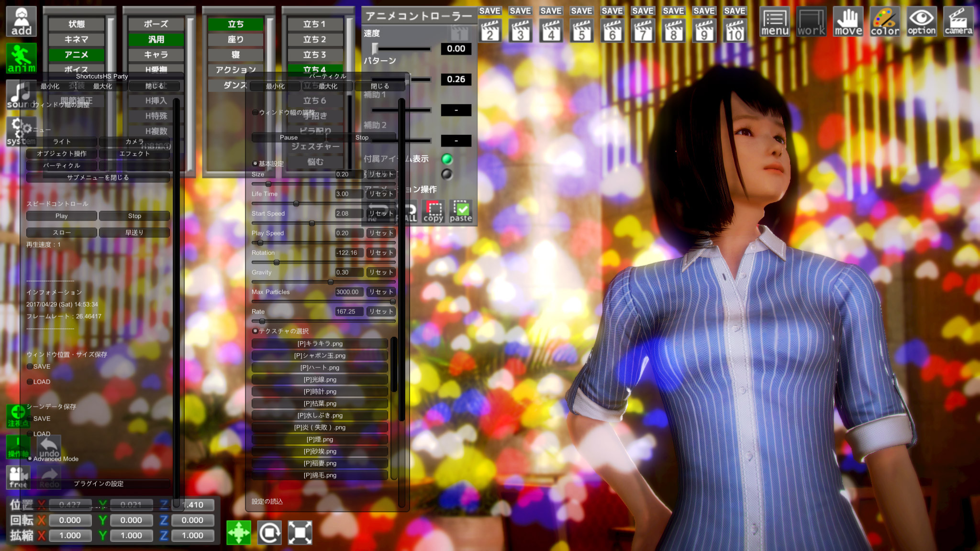Select the 状態 category tab

tap(77, 24)
